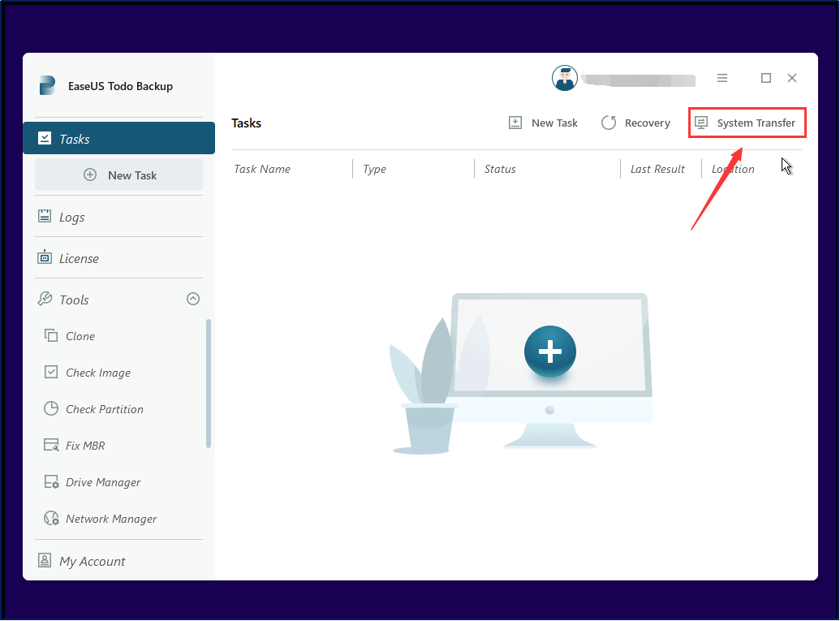Click the Drive Manager disk gear icon

tap(51, 481)
